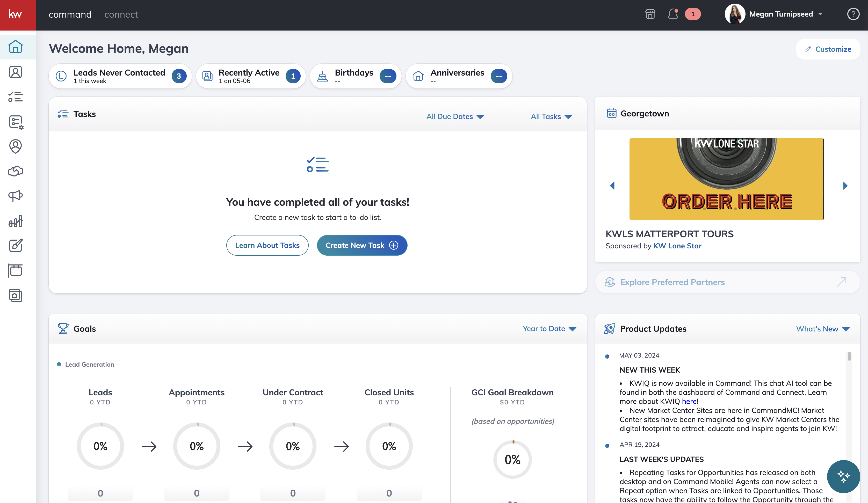Click the arrow icon on Explore Preferred Partners

point(842,282)
